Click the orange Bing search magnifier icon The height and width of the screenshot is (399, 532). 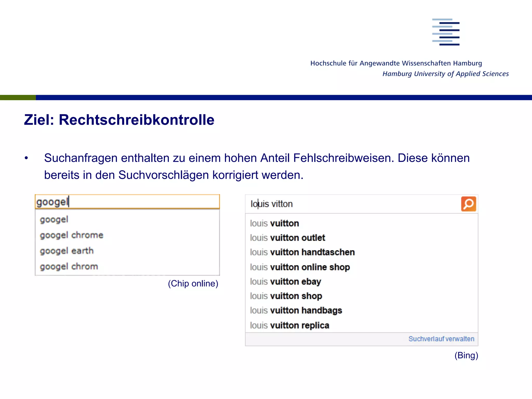pos(468,204)
